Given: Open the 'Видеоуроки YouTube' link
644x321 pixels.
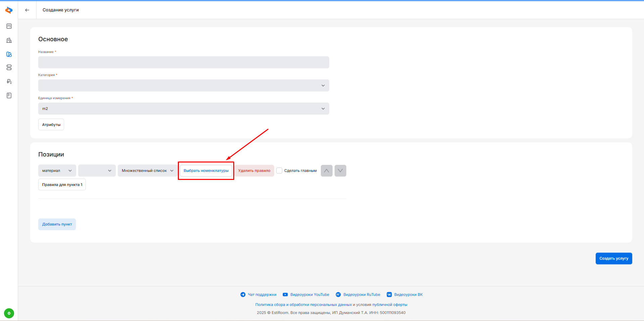Looking at the screenshot, I should 309,295.
